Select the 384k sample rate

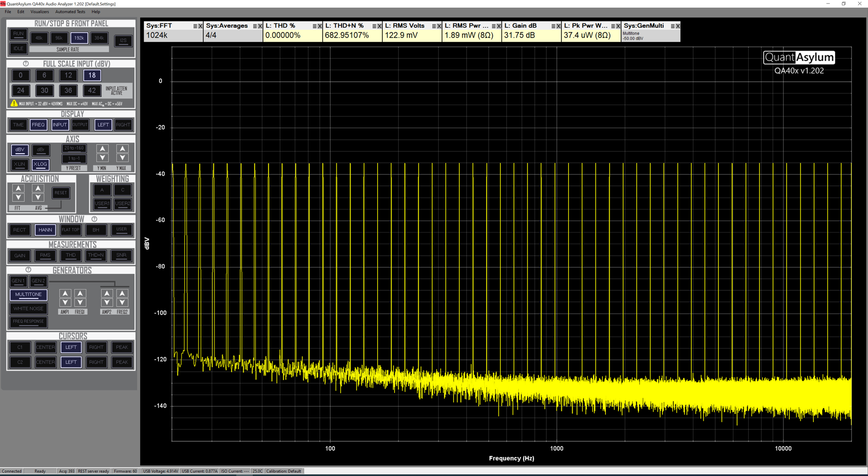tap(99, 38)
